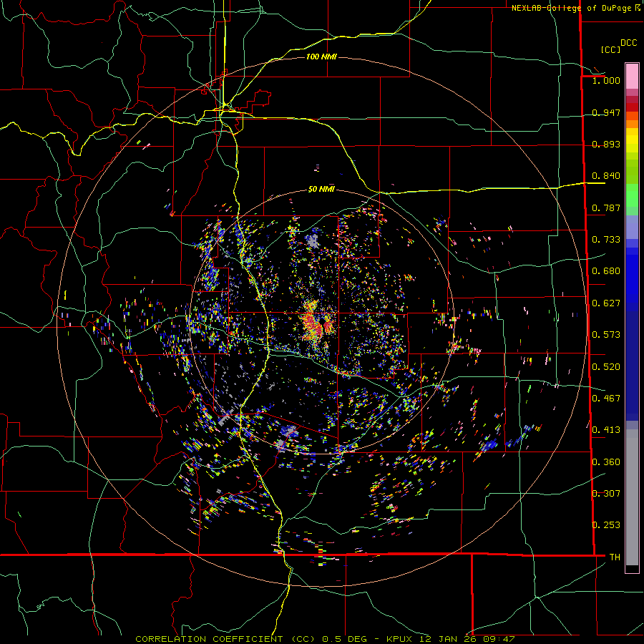
Task: Select the 0.840 scale value
Action: coord(606,176)
